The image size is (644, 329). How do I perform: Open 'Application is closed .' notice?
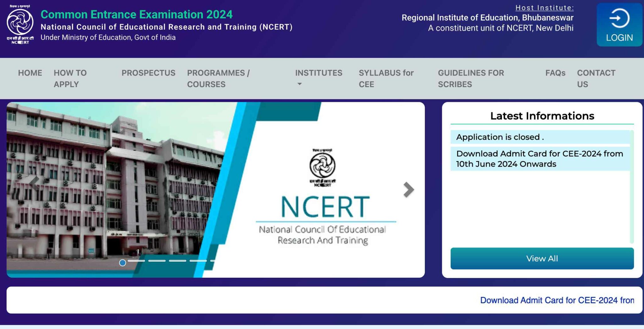pos(540,137)
